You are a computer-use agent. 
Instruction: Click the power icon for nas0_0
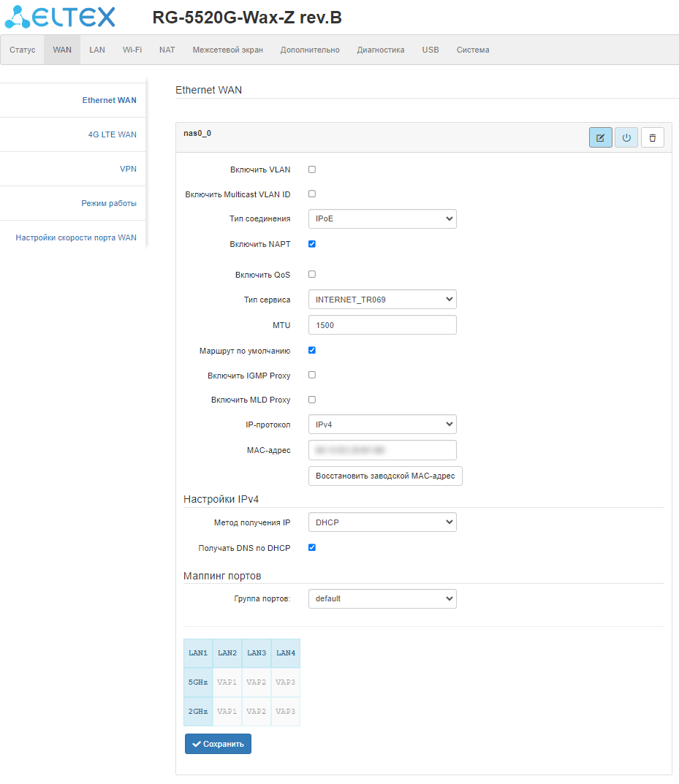point(626,137)
